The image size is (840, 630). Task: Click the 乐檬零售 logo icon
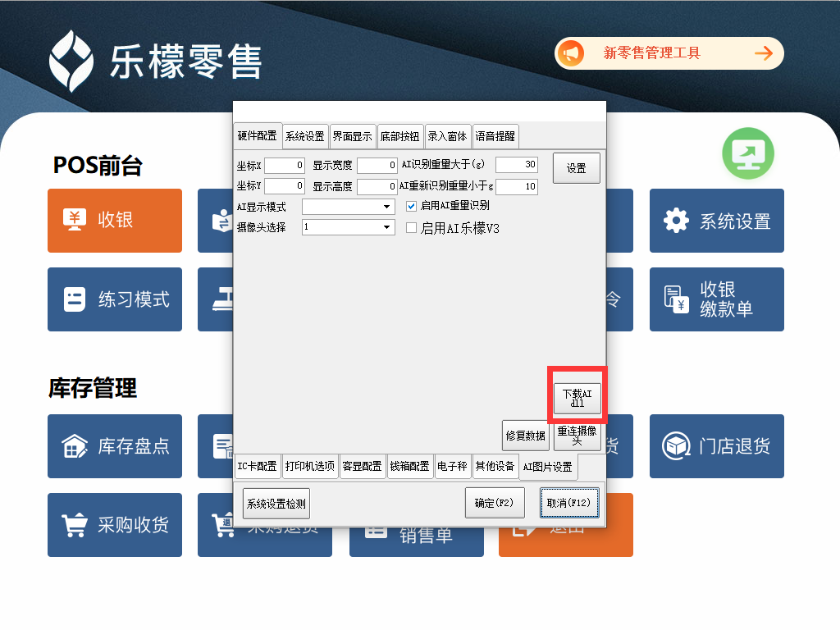tap(71, 61)
